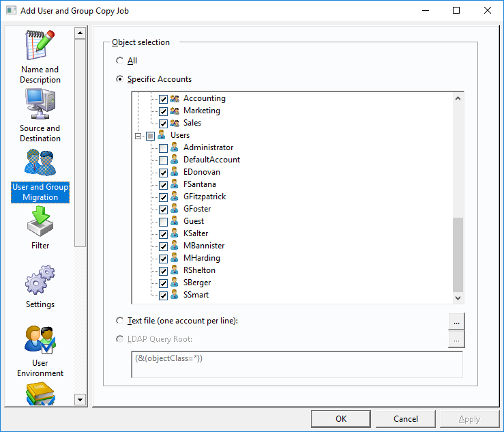Click the MHarding user icon
Image resolution: width=504 pixels, height=432 pixels.
175,258
